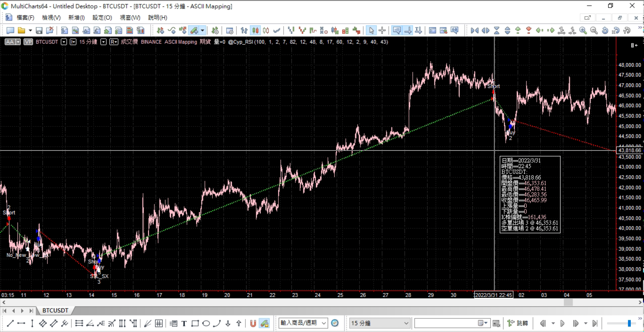The height and width of the screenshot is (332, 644).
Task: Toggle the magnet snap mode icon
Action: (253, 323)
